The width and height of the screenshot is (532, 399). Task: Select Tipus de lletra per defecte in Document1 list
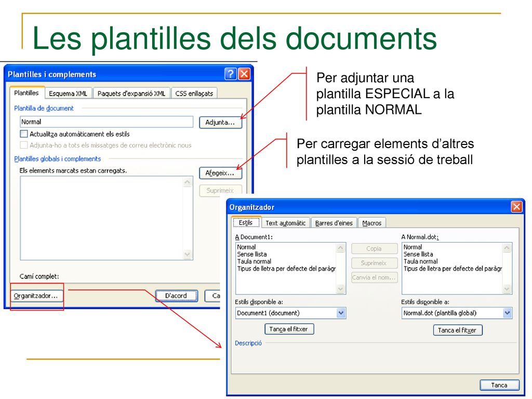click(286, 269)
